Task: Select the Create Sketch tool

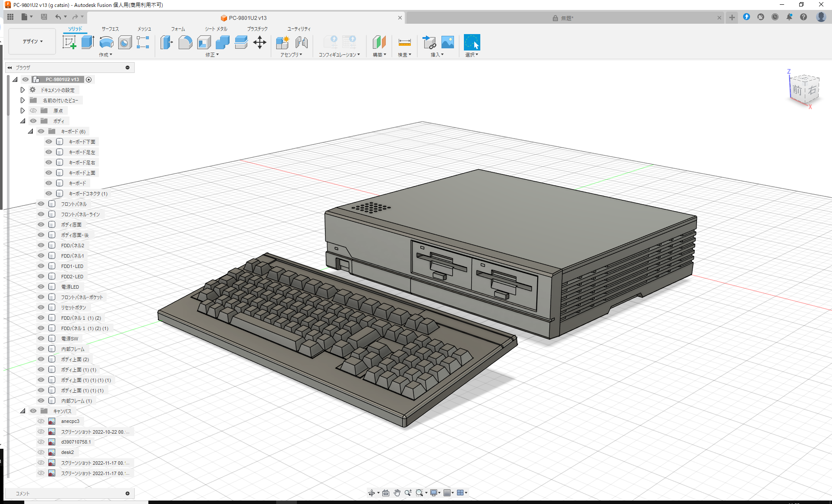Action: click(69, 42)
